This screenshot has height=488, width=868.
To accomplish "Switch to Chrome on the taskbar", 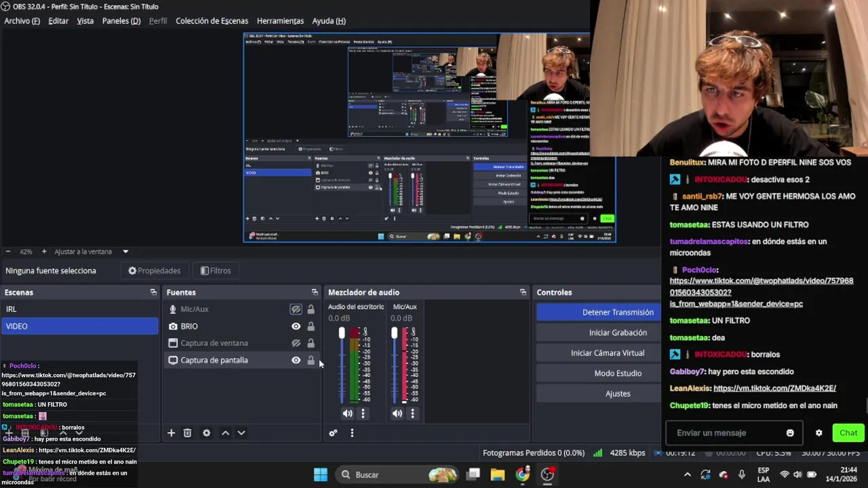I will pyautogui.click(x=522, y=474).
